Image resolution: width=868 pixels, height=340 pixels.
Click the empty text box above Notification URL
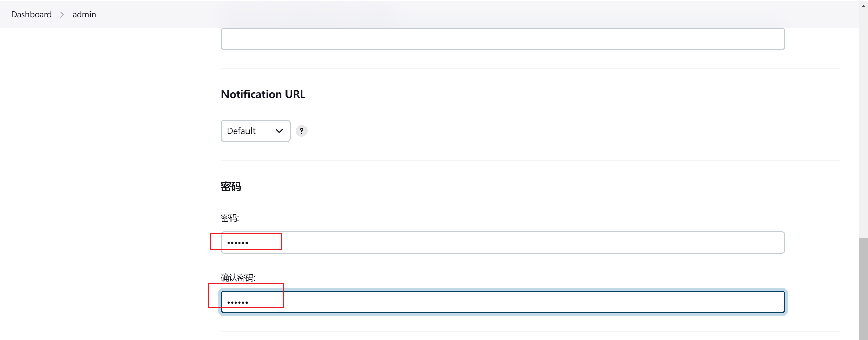[x=503, y=39]
